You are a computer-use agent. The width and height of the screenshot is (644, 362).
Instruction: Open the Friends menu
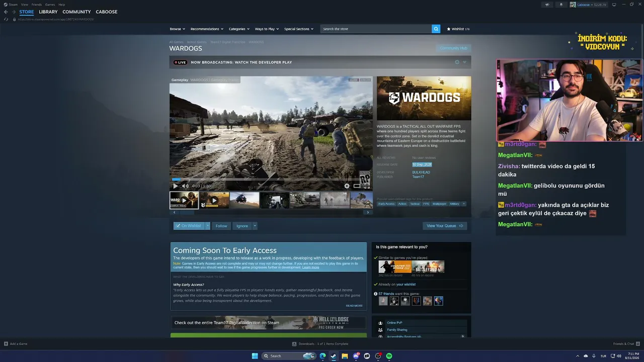pos(37,5)
